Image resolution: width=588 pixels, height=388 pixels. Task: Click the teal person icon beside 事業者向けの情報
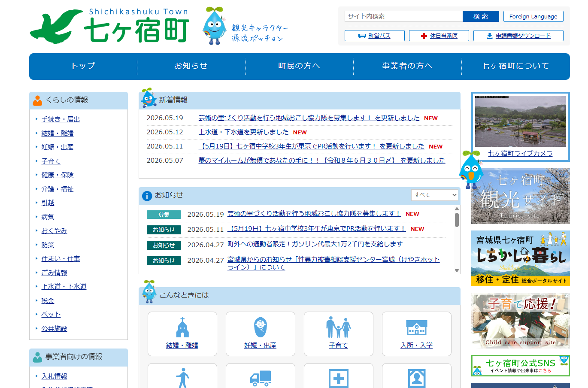click(x=38, y=357)
